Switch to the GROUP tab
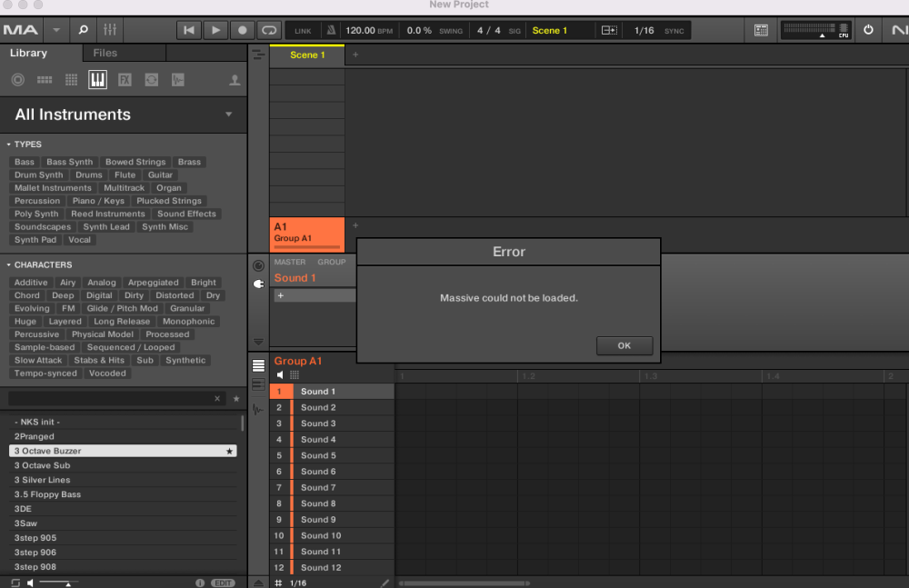 click(332, 262)
